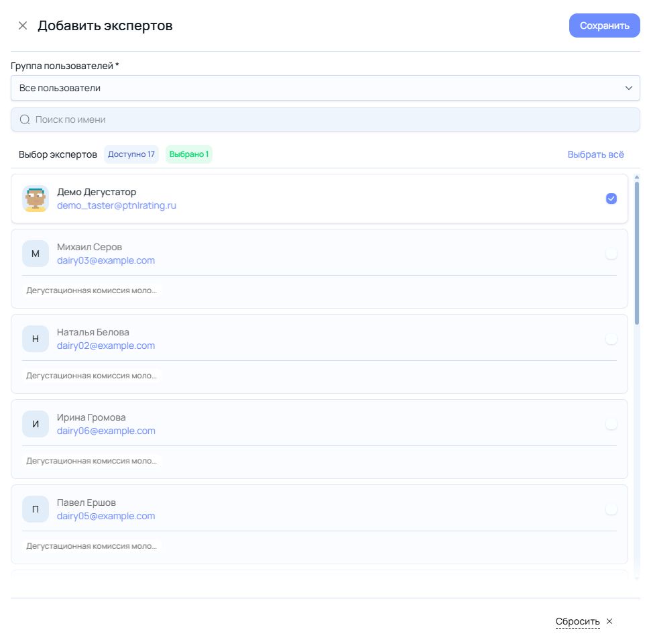This screenshot has width=651, height=644.
Task: Click the Выбрано 1 badge
Action: click(189, 154)
